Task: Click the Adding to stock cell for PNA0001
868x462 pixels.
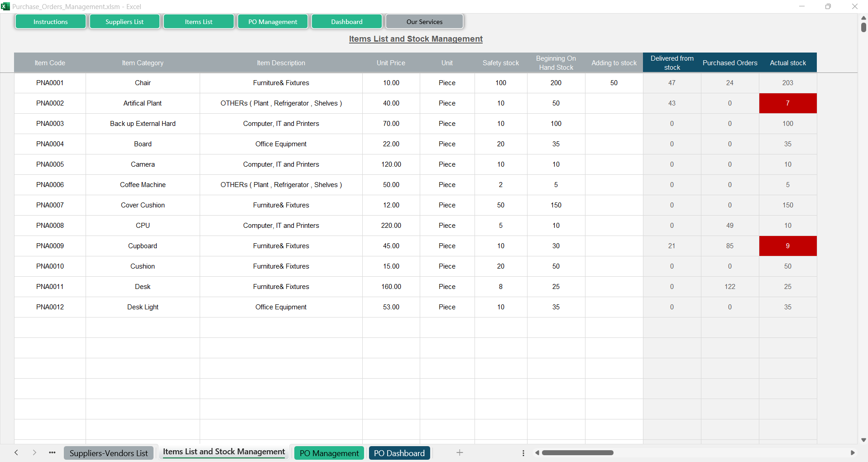Action: [614, 83]
